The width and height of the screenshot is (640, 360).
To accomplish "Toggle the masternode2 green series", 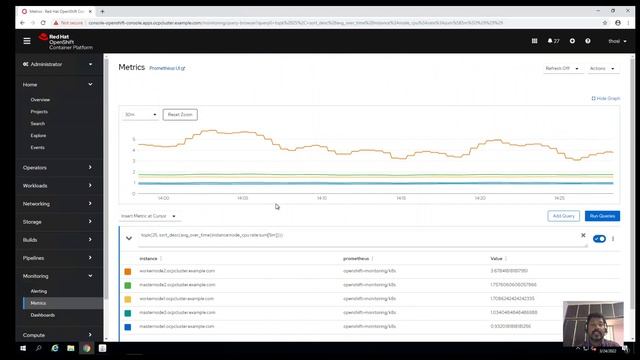I will click(128, 285).
